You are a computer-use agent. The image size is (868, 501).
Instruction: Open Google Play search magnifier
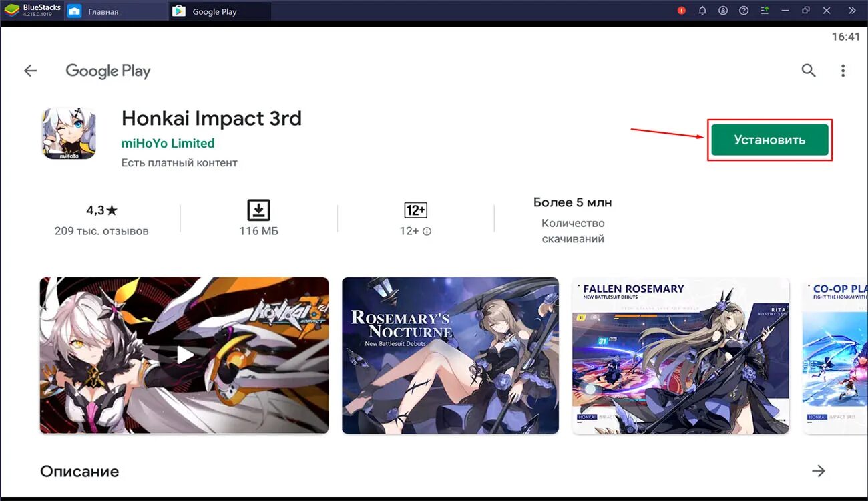809,71
